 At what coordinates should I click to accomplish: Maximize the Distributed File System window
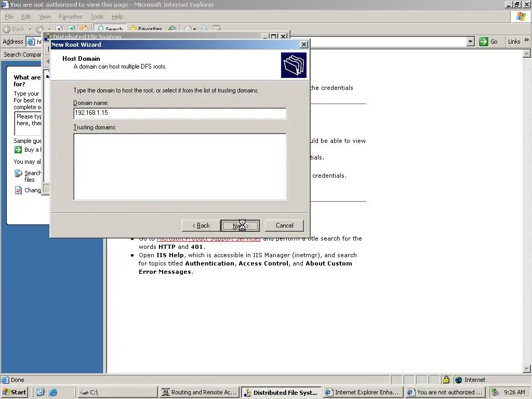pyautogui.click(x=274, y=36)
